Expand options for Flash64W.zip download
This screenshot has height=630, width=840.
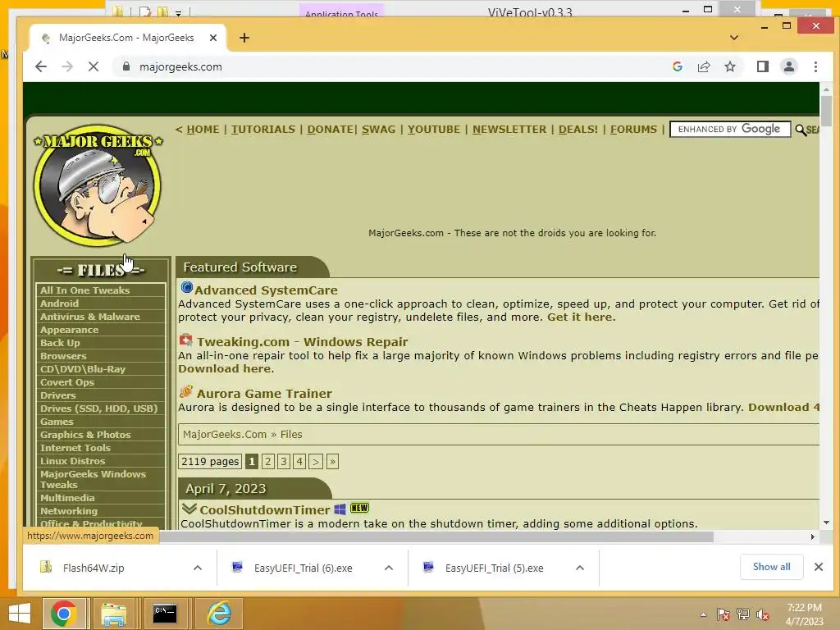198,568
